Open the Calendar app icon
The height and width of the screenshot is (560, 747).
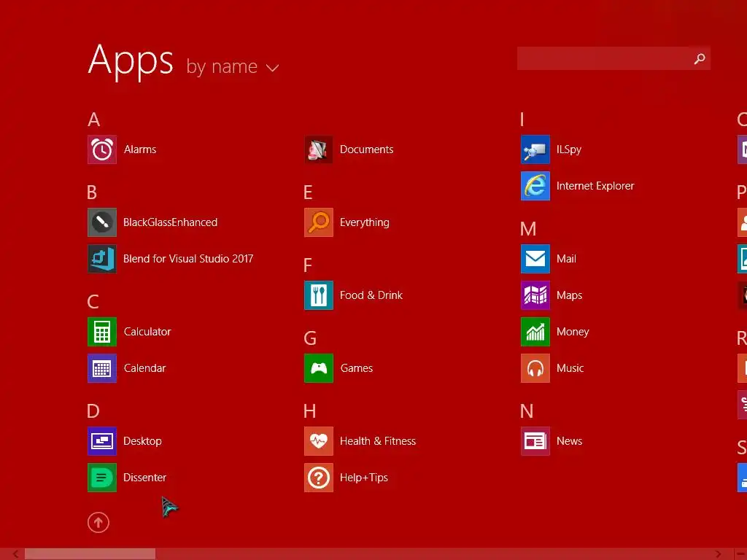pos(102,368)
